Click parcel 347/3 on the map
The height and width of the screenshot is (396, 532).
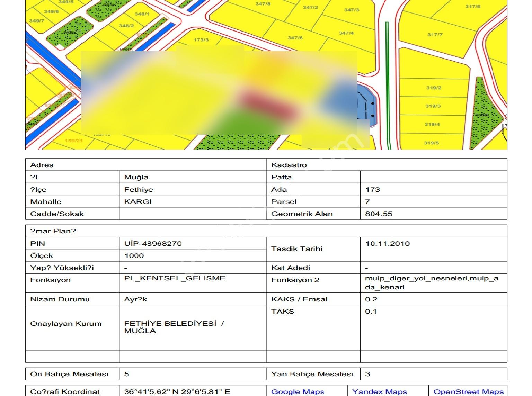tap(352, 10)
